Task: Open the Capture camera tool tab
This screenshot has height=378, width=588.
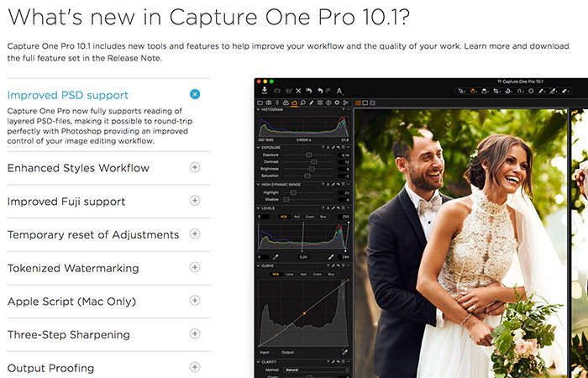Action: (269, 102)
